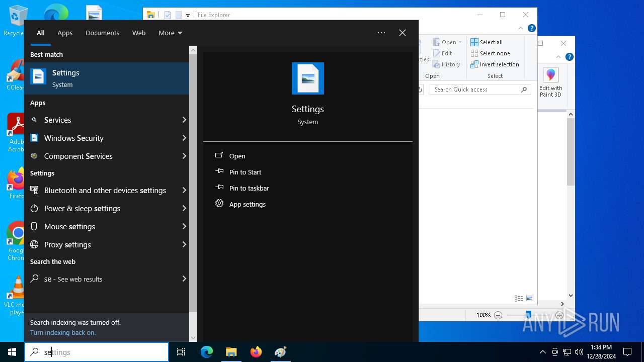Open the More filter dropdown
The width and height of the screenshot is (644, 362).
(x=171, y=33)
